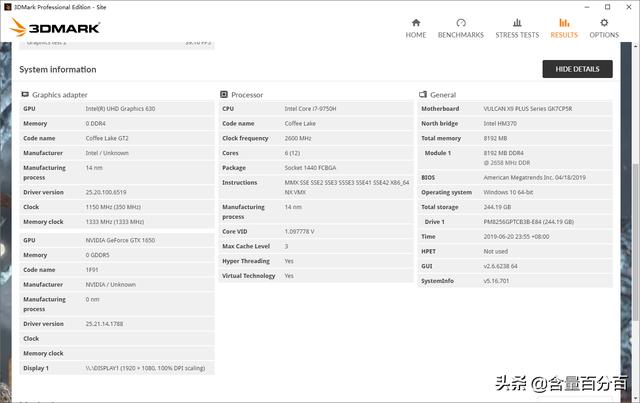Screen dimensions: 640x403
Task: Select the 1.097778 V core VID
Action: pyautogui.click(x=300, y=232)
